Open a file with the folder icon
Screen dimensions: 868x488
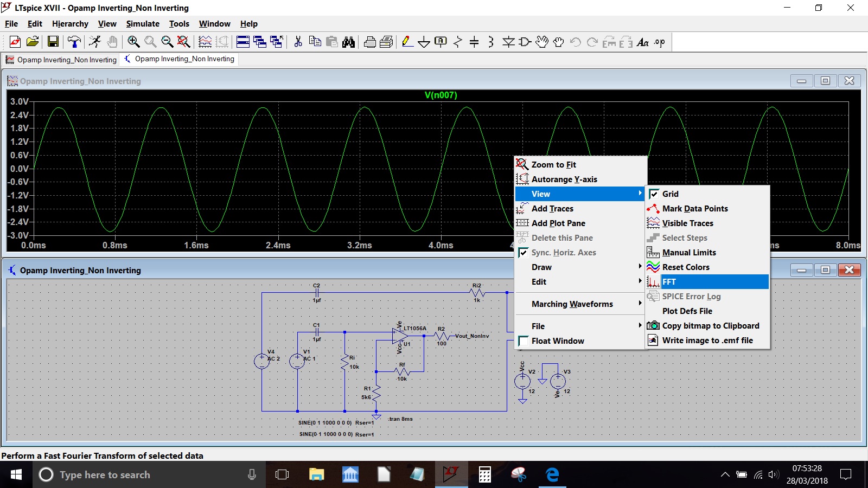tap(33, 42)
